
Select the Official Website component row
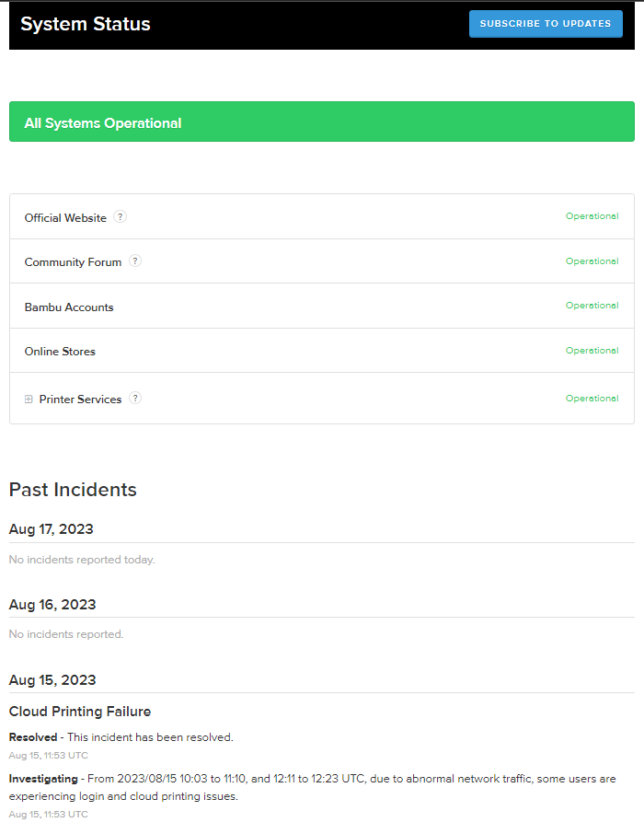pos(322,216)
